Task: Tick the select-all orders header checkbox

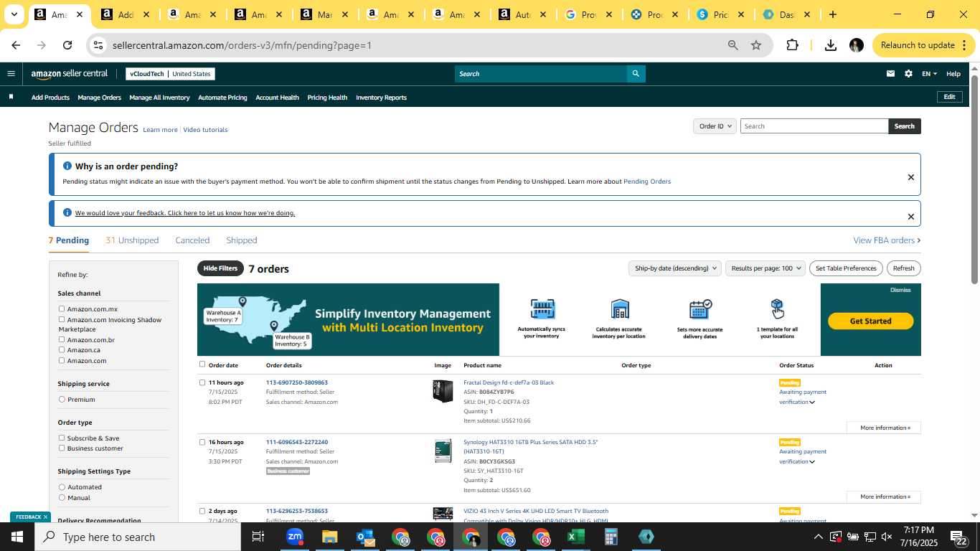Action: (x=202, y=364)
